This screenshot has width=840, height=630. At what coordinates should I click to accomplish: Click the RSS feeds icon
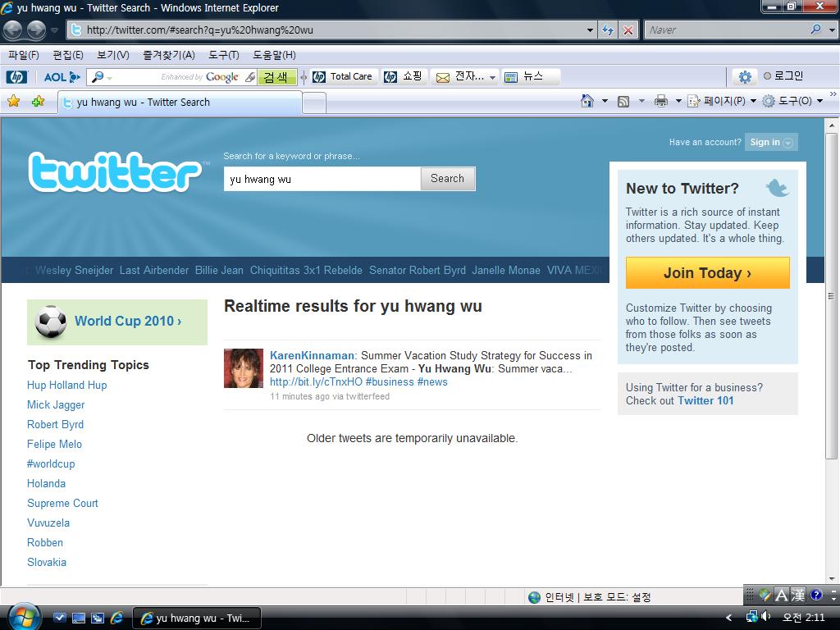623,101
